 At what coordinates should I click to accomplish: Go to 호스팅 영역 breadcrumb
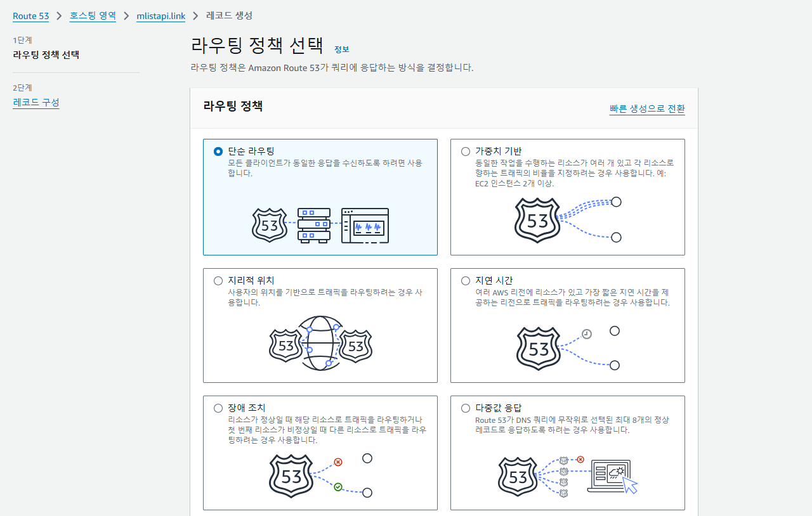pyautogui.click(x=93, y=16)
